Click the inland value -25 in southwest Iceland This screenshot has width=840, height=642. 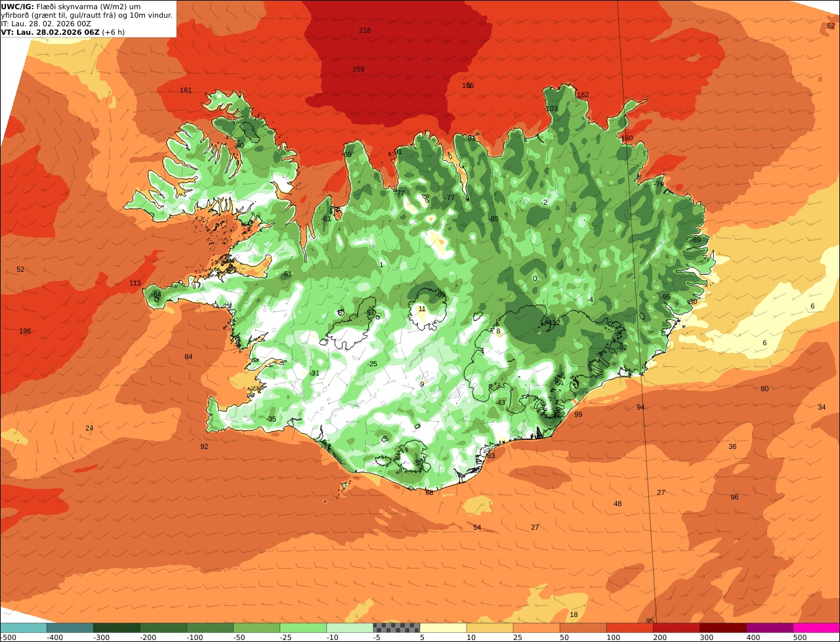[x=372, y=364]
